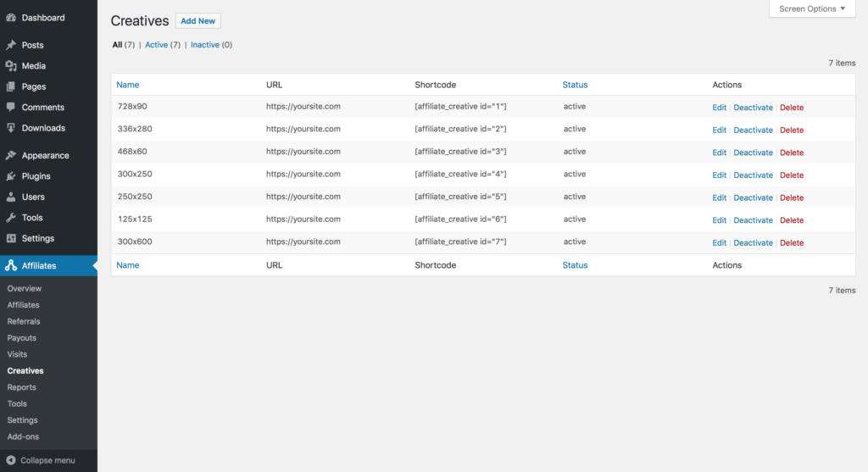Image resolution: width=868 pixels, height=472 pixels.
Task: Filter creatives by Active status
Action: (156, 45)
